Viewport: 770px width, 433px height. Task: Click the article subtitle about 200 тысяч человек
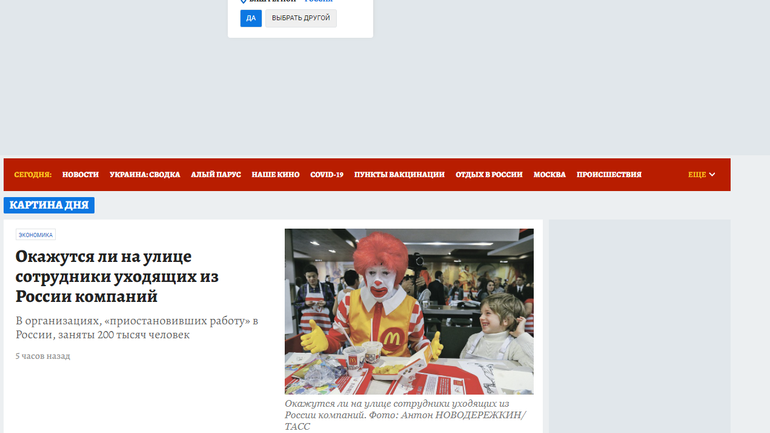click(136, 327)
